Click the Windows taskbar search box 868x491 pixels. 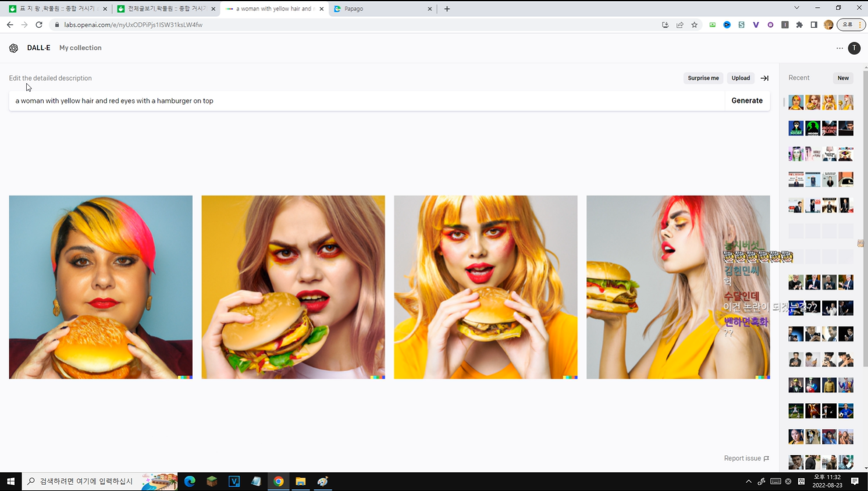pos(100,481)
